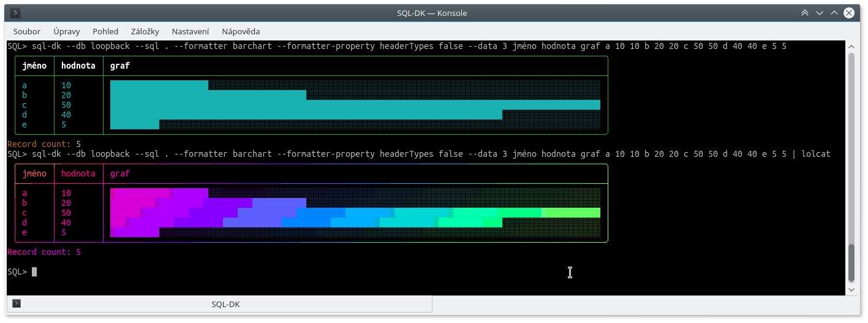Click the graf header in the first table
Viewport: 868px width, 323px height.
click(x=120, y=66)
